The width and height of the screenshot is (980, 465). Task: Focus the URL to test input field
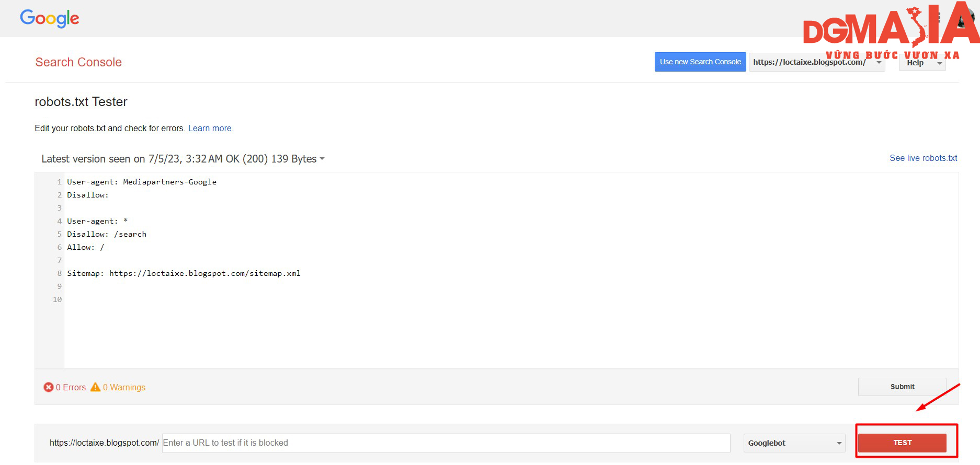[446, 443]
